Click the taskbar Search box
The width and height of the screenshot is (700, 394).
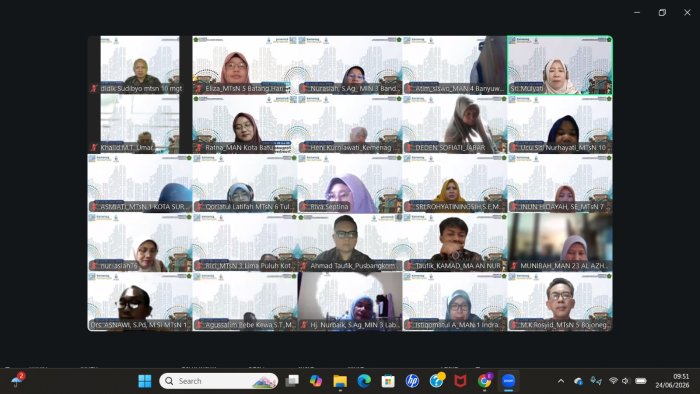(219, 381)
